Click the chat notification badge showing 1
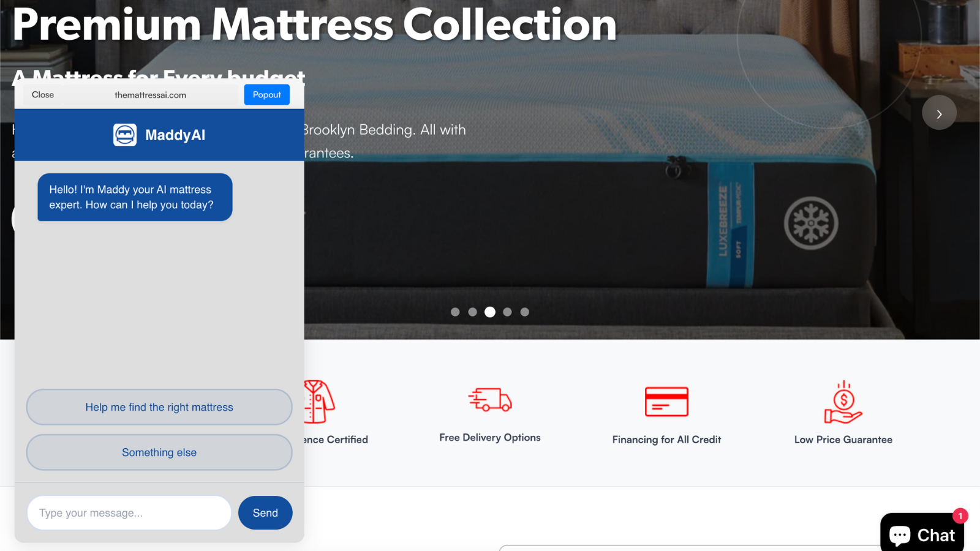Image resolution: width=980 pixels, height=551 pixels. (960, 516)
